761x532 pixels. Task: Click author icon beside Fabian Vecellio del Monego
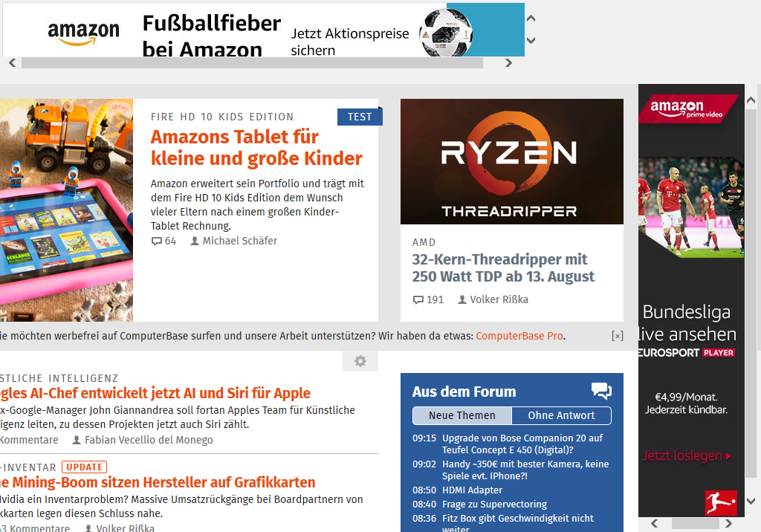coord(77,440)
